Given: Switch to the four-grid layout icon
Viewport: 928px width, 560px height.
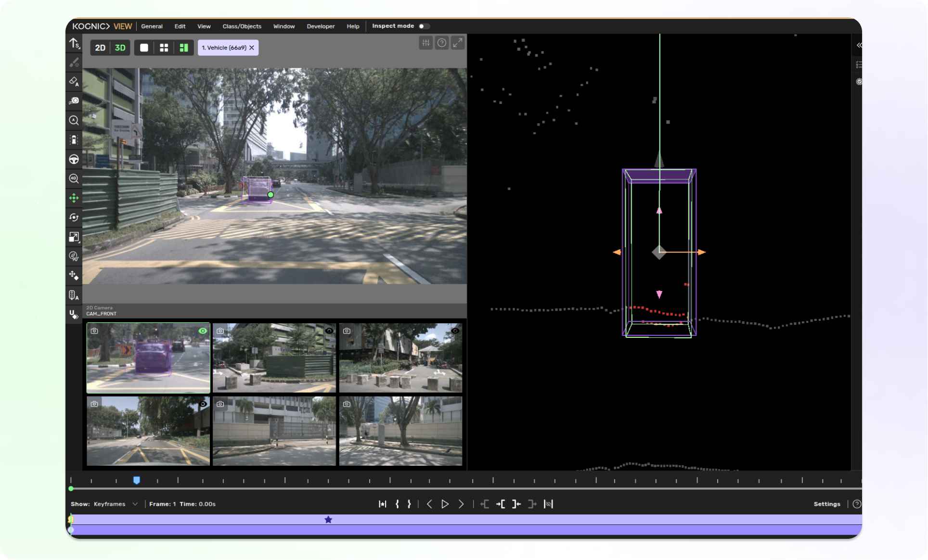Looking at the screenshot, I should [164, 48].
